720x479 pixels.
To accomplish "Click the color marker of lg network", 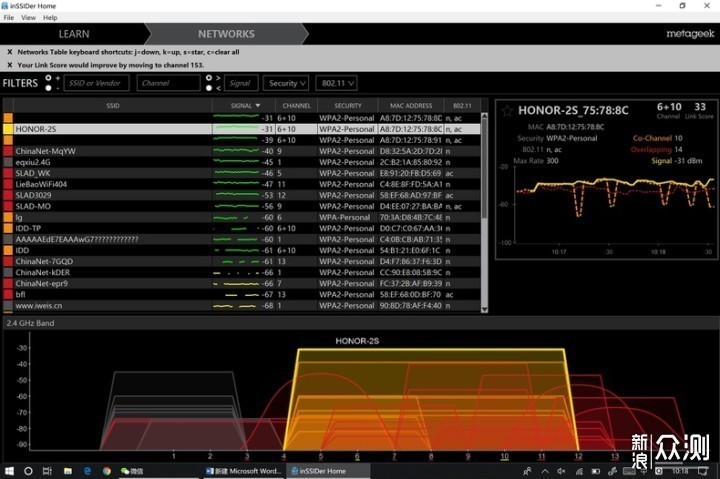I will pyautogui.click(x=8, y=217).
